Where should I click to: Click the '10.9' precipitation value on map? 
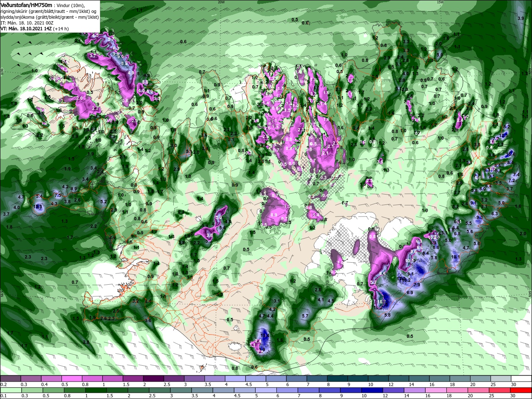(410, 261)
